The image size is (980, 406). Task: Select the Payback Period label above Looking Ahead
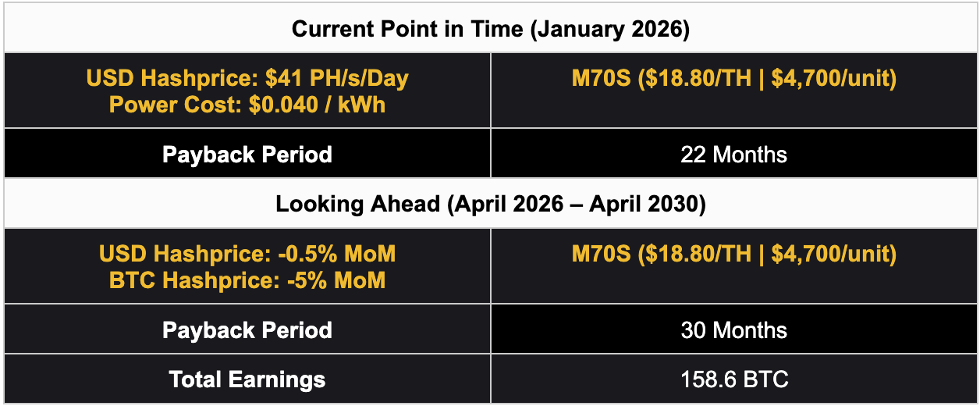(x=247, y=154)
